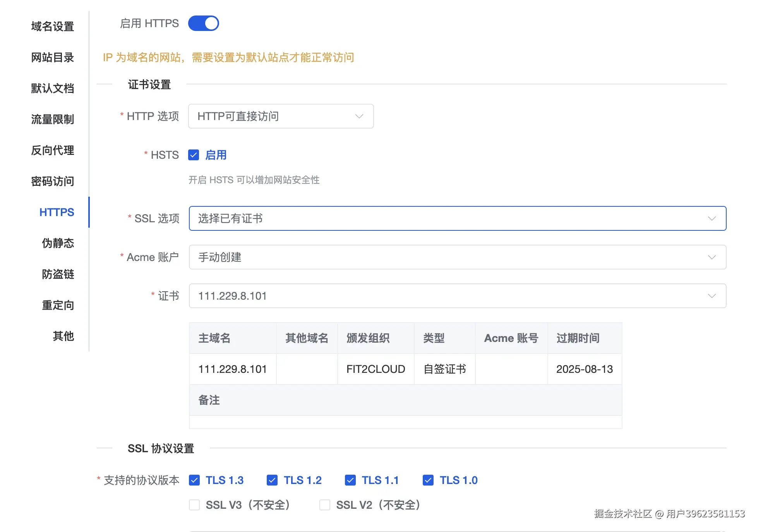The width and height of the screenshot is (758, 532).
Task: Uncheck the TLS 1.1 checkbox
Action: 350,480
